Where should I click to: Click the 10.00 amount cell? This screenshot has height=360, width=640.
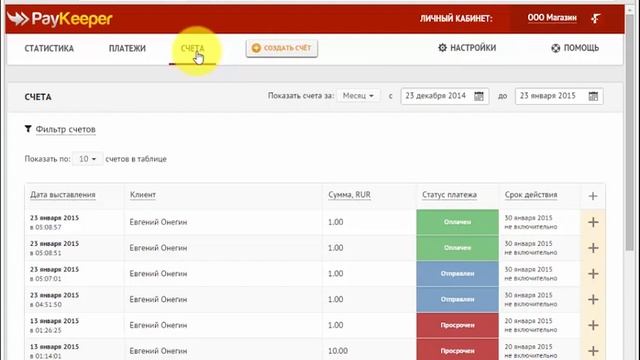pyautogui.click(x=338, y=351)
